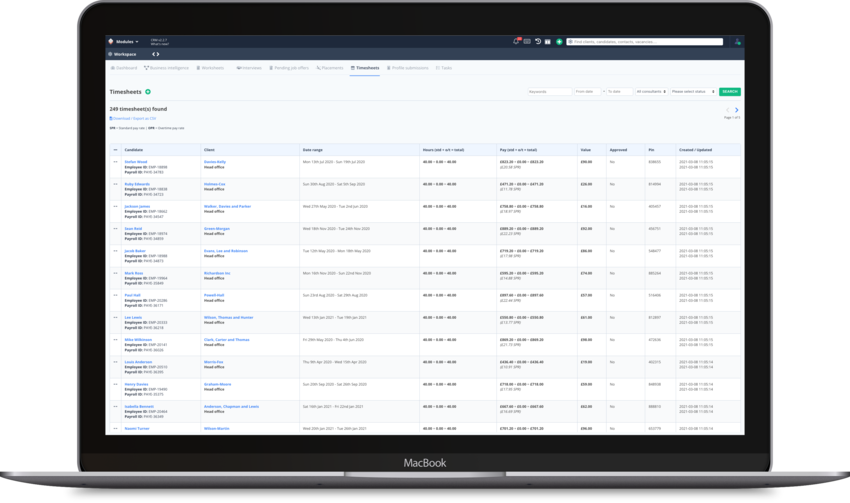Open client Wilson, Thomas and Hunter link
The height and width of the screenshot is (503, 850).
pyautogui.click(x=228, y=317)
